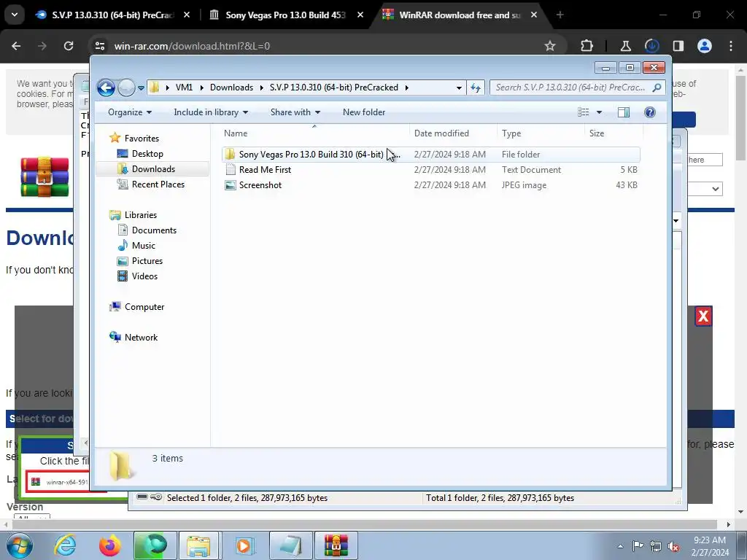Show hidden tray icons arrow
This screenshot has height=560, width=747.
coord(620,546)
